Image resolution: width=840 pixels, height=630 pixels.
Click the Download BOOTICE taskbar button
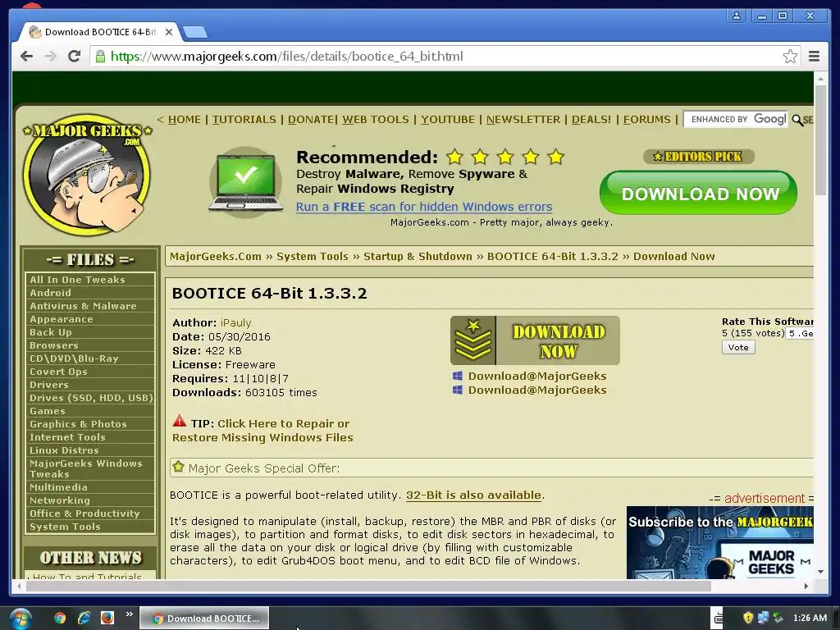[204, 619]
